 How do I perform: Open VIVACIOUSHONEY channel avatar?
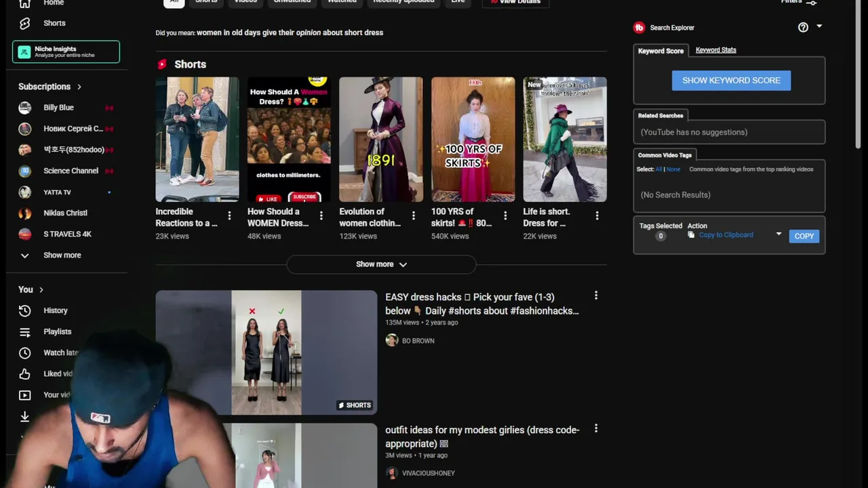391,473
